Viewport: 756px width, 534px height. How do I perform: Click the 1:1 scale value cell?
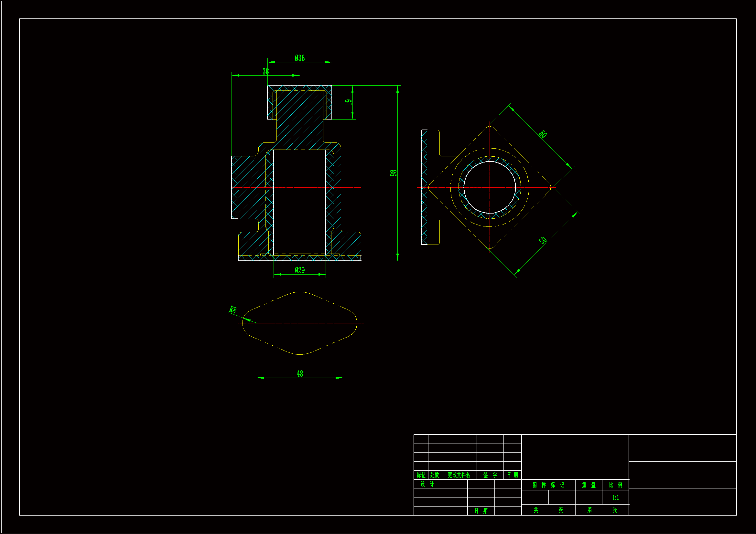615,497
